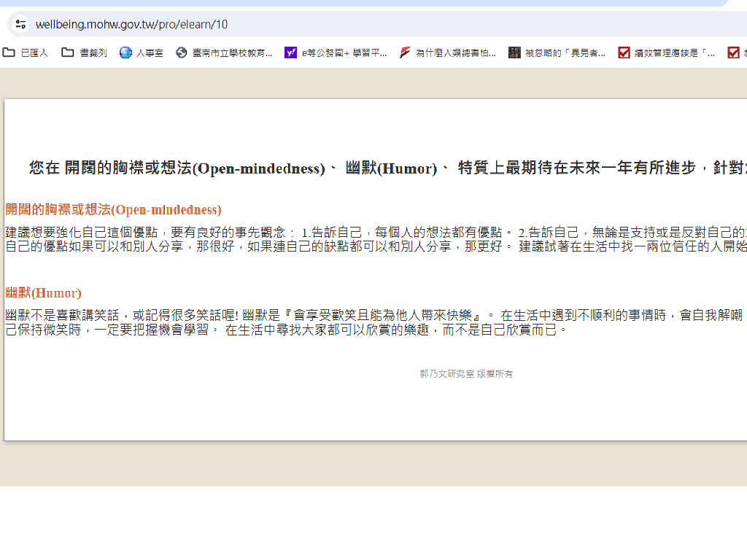Image resolution: width=747 pixels, height=560 pixels.
Task: Click the 郭乃文研究室 版權所有 footer text
Action: pos(466,374)
